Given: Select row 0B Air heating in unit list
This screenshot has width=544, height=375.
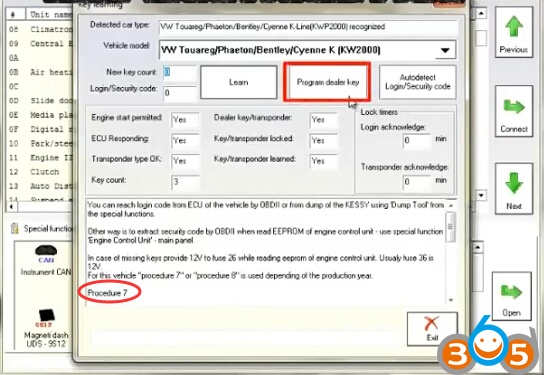Looking at the screenshot, I should pos(40,72).
